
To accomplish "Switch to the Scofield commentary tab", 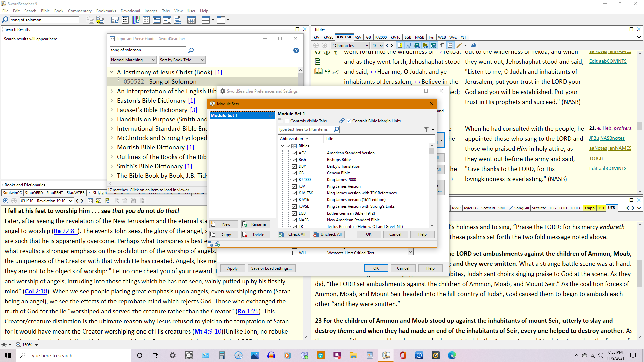I will 488,208.
